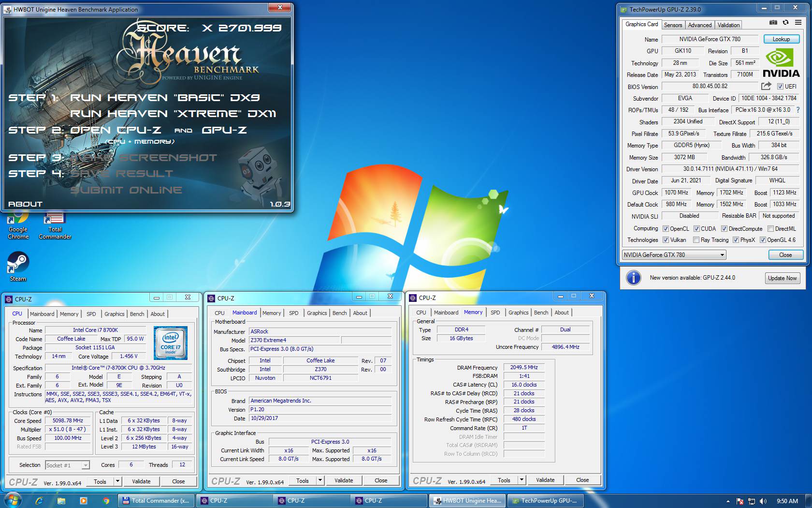This screenshot has width=812, height=508.
Task: Click RUN HEAVEN "XTREME" DX11
Action: pos(173,114)
